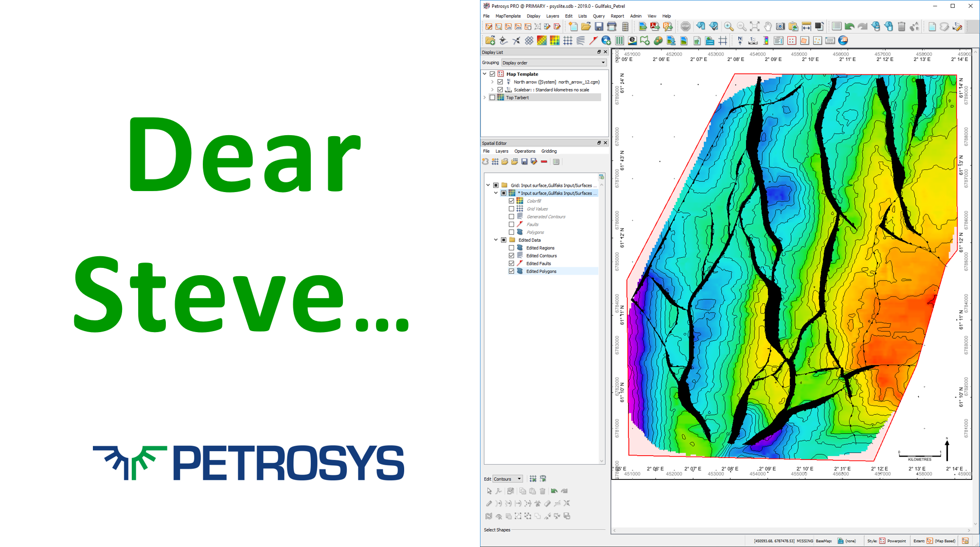
Task: Toggle the North arrow layer checkbox
Action: point(500,82)
